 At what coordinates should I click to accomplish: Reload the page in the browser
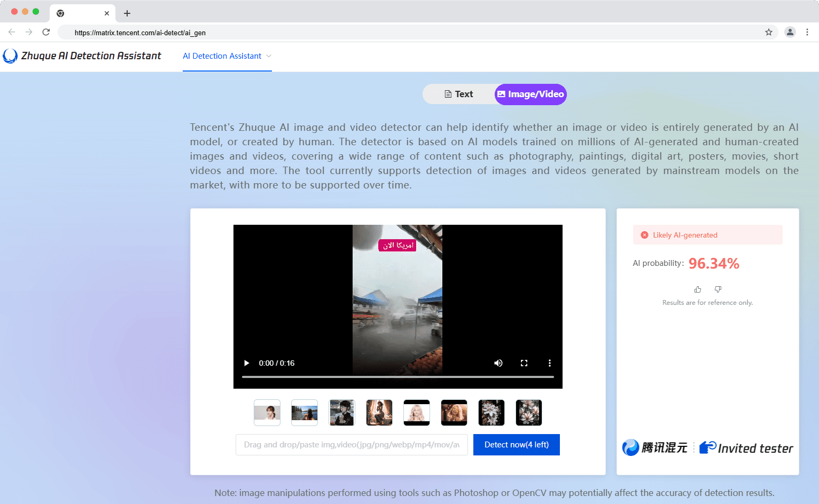click(x=46, y=32)
